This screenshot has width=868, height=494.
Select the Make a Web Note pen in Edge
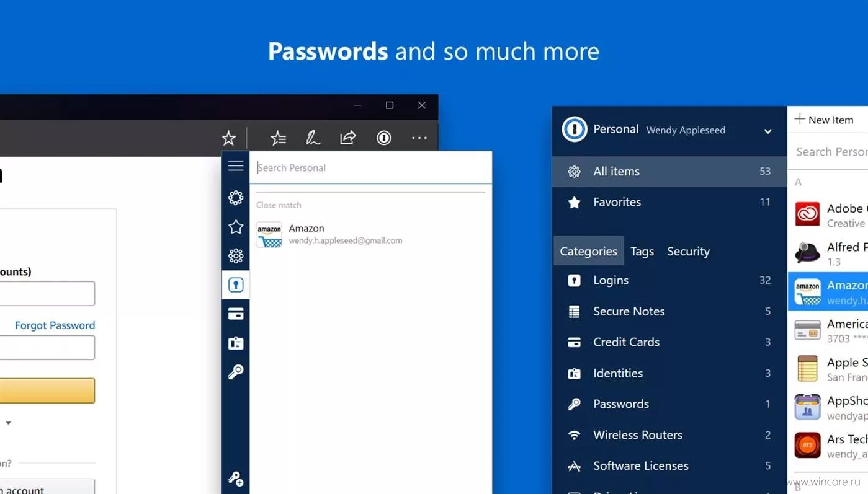313,138
